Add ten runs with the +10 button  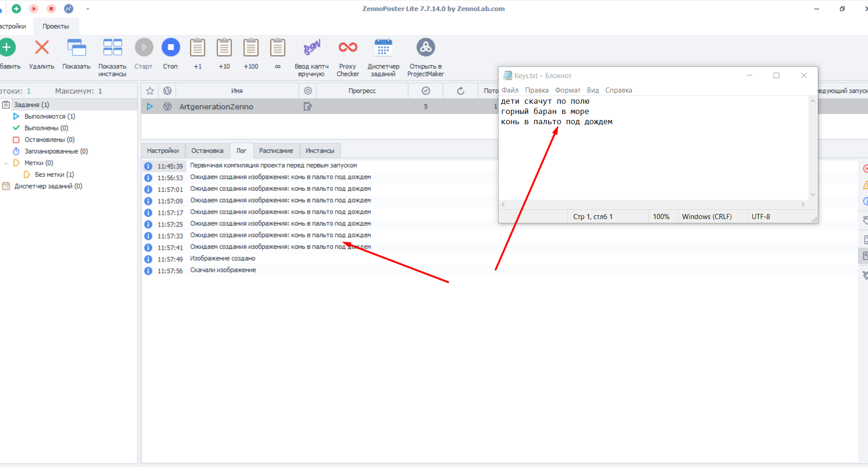click(x=224, y=55)
